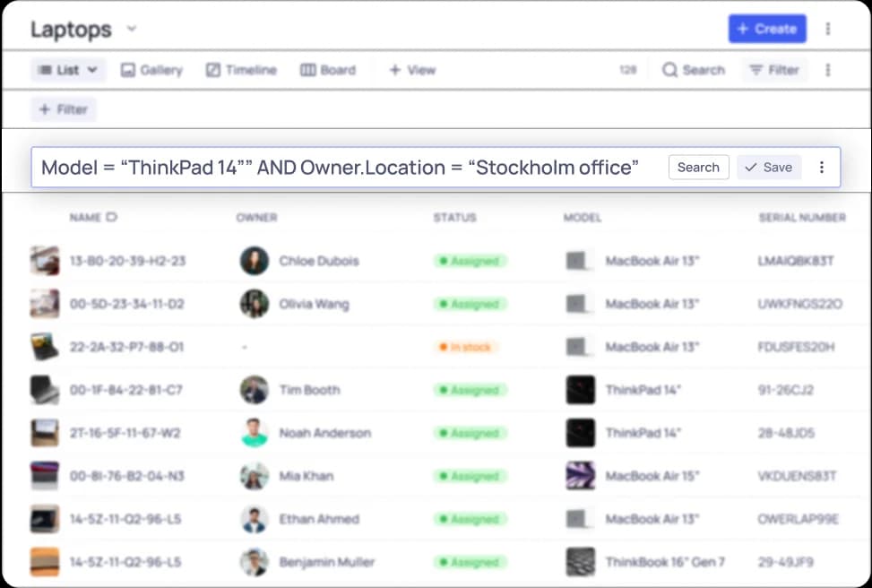The height and width of the screenshot is (588, 872).
Task: Click serial number 91-26CJ2
Action: [785, 390]
